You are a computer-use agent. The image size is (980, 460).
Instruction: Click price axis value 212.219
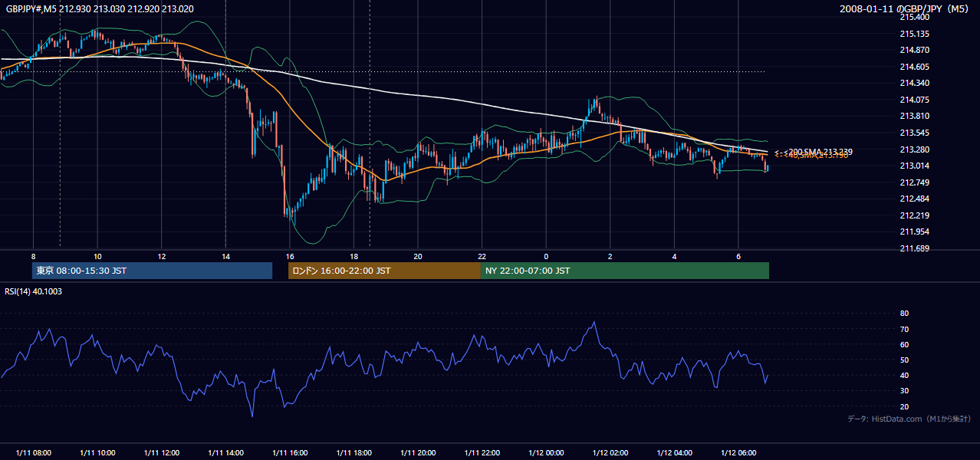pos(915,215)
